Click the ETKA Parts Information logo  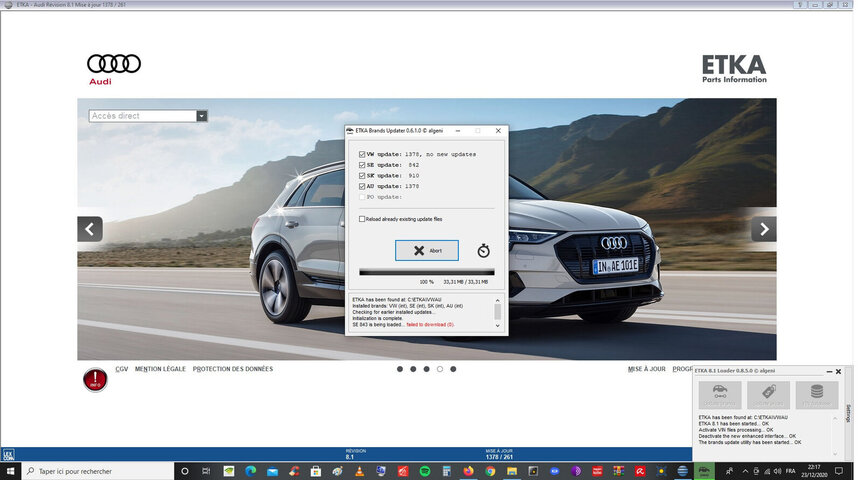(x=734, y=69)
